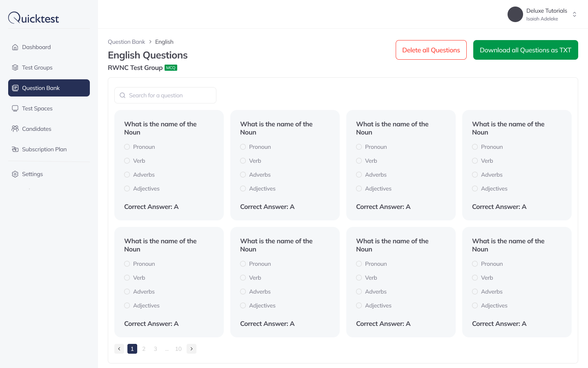
Task: Click the next page chevron in pagination
Action: [192, 348]
